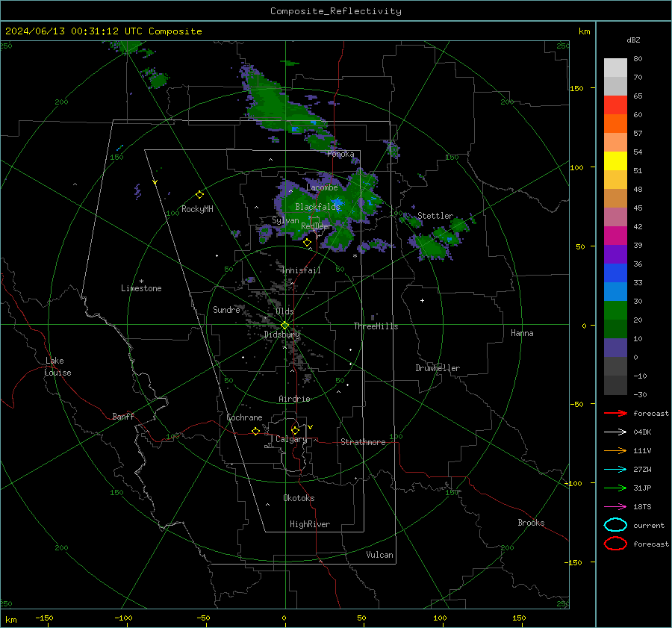Screen dimensions: 672x628
Task: Select the green 30 dBZ color swatch
Action: coord(615,310)
